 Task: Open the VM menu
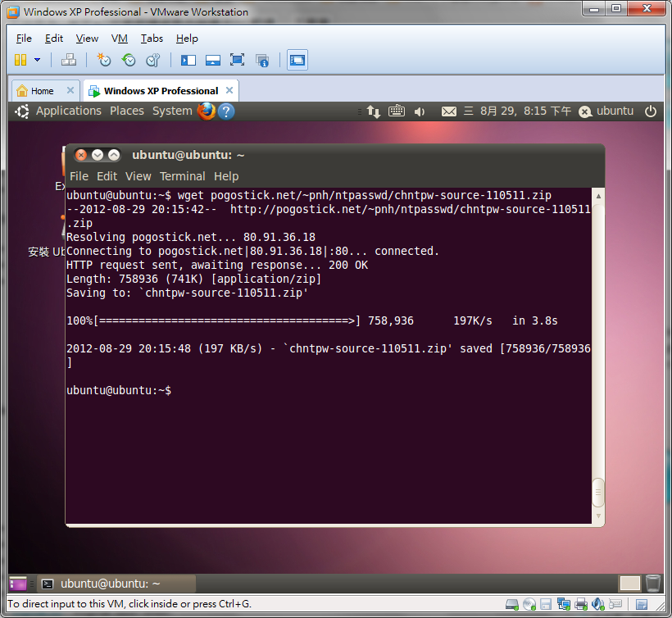pos(119,39)
